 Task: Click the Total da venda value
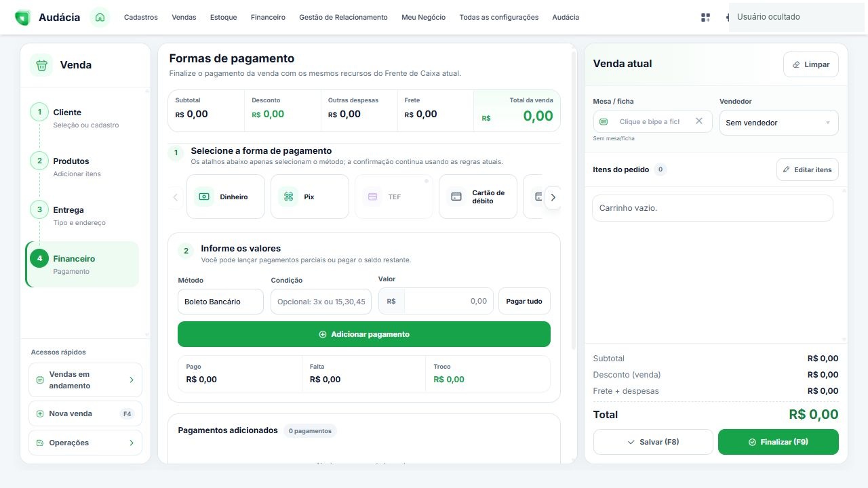click(x=538, y=116)
